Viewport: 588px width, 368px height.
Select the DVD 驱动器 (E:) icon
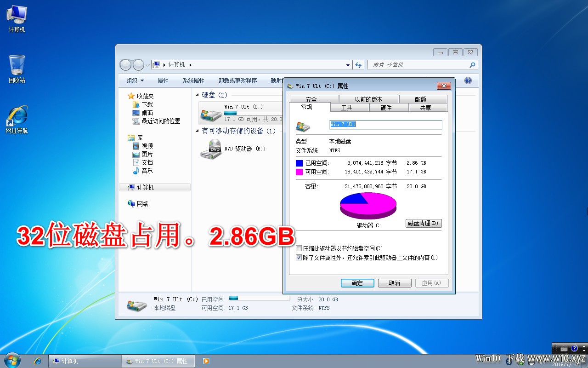(211, 149)
